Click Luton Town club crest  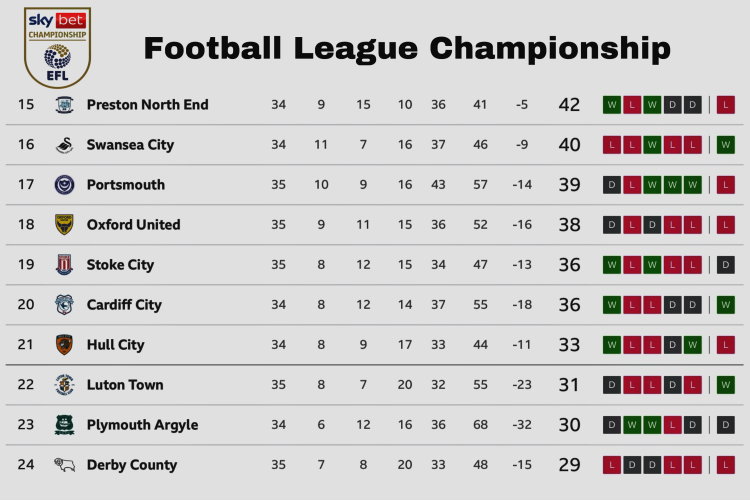click(x=65, y=385)
